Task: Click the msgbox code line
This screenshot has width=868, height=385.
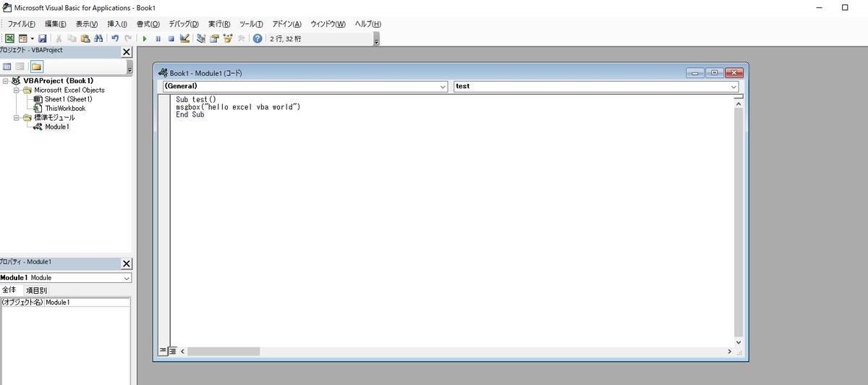Action: point(238,107)
